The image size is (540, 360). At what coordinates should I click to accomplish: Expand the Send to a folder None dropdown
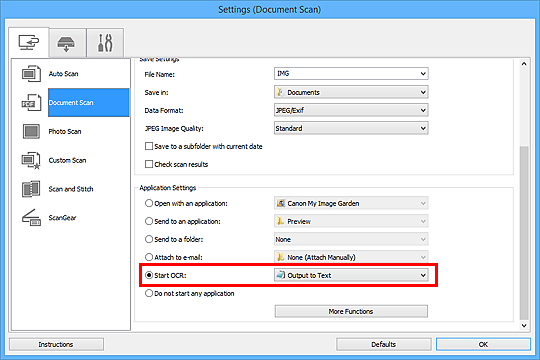click(x=351, y=239)
